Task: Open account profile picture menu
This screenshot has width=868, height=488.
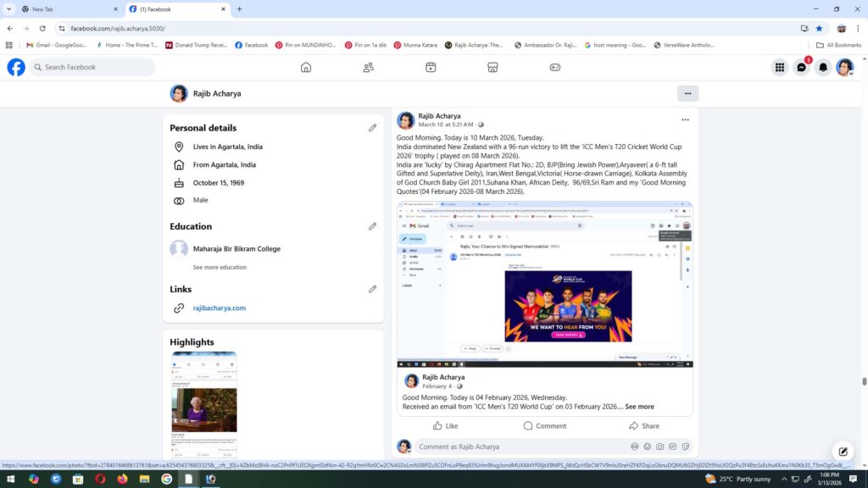Action: [844, 68]
